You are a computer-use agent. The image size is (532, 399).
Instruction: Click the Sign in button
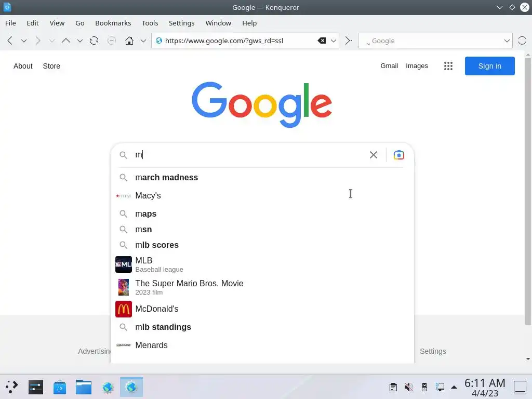(489, 66)
